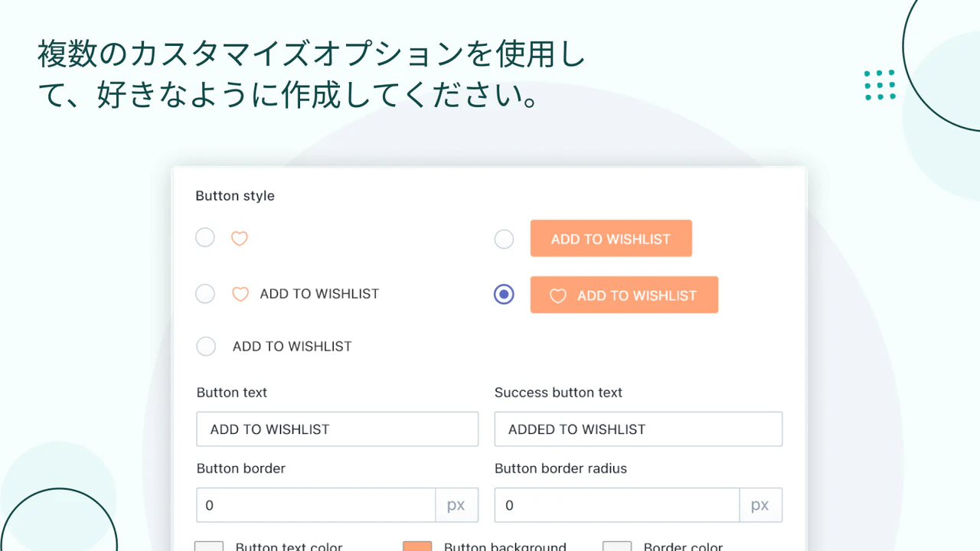Select heart with ADD TO WISHLIST text style radio
Screen dimensions: 980x551
pyautogui.click(x=205, y=294)
